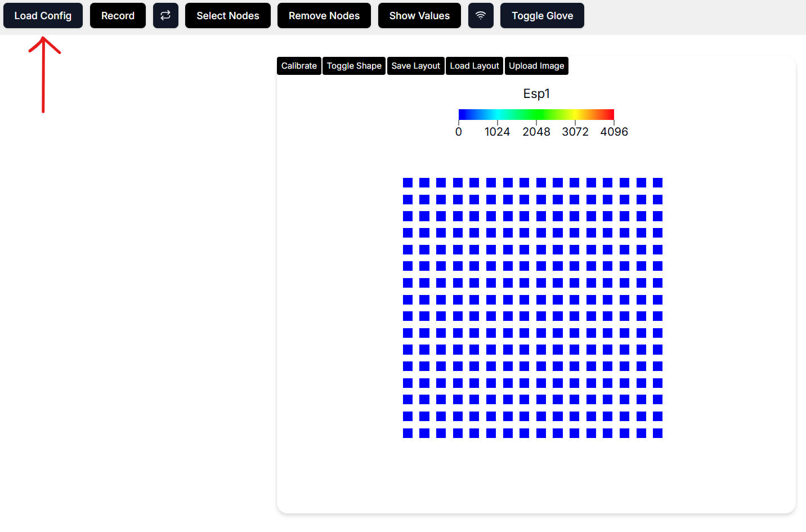Click the swap arrows icon button
The width and height of the screenshot is (806, 532).
point(165,16)
